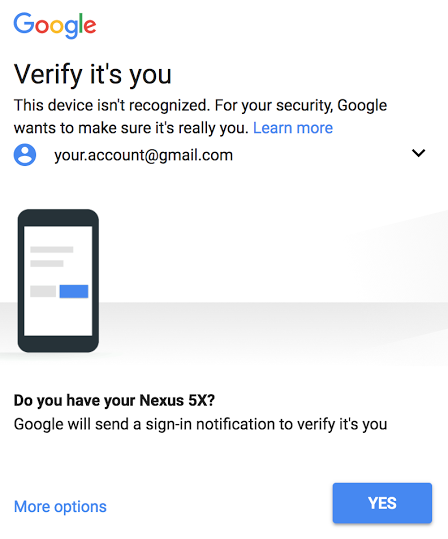Select the your.account@gmail.com address

[143, 155]
